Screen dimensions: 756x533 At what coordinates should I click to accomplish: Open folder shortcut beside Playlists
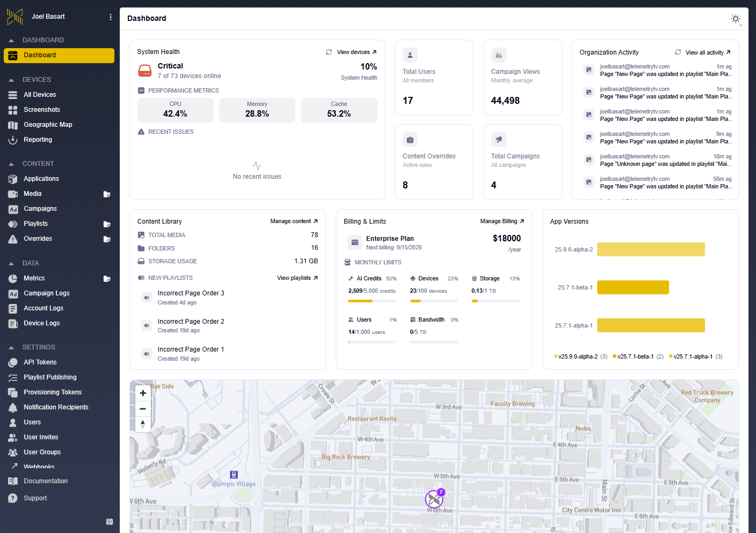[x=107, y=224]
